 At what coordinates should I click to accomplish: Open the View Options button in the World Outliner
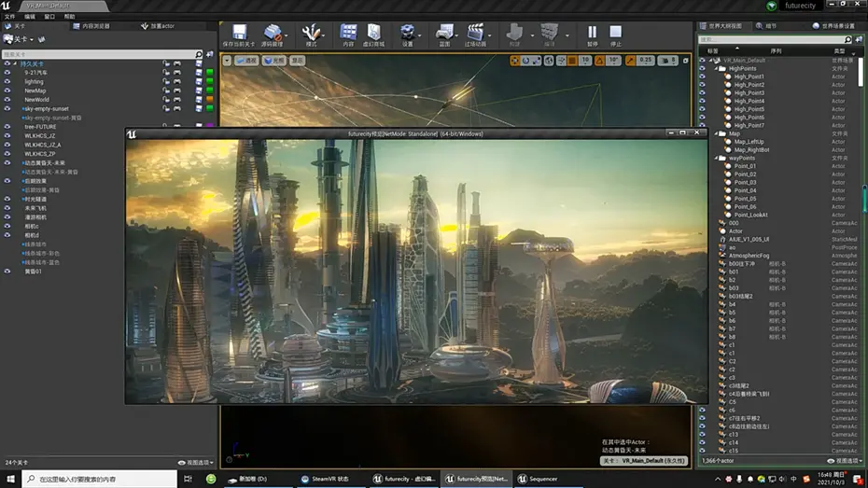[846, 460]
